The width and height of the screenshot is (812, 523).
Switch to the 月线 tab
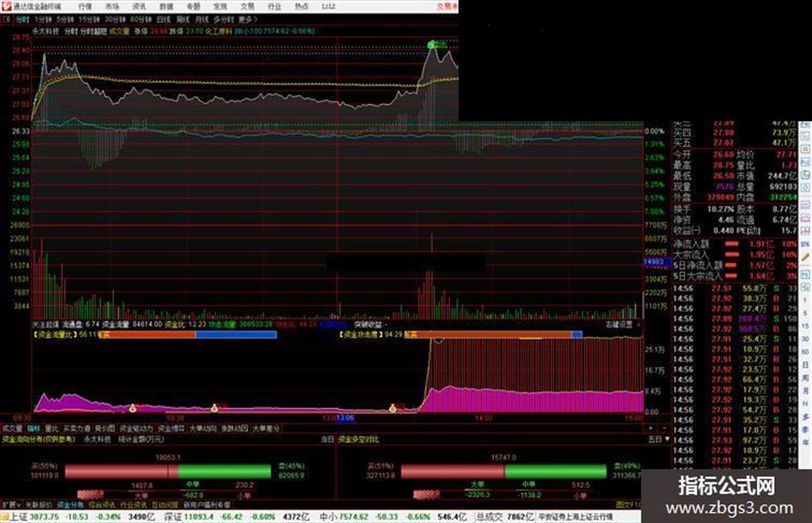(201, 20)
